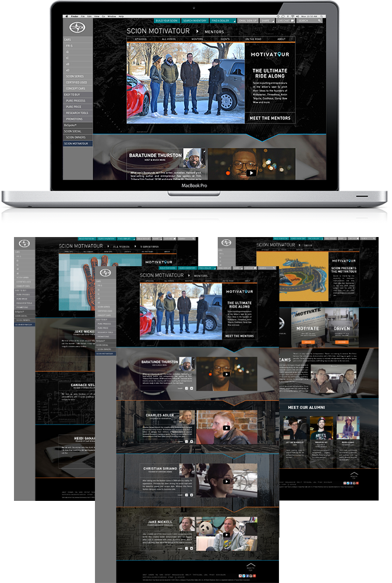Click the Scion logo in the right mockup page
392x583 pixels.
[227, 243]
